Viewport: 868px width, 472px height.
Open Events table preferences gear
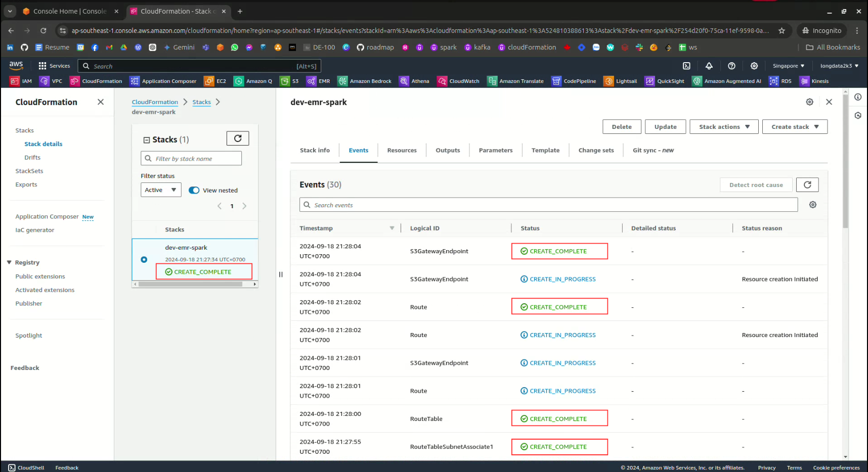click(x=813, y=205)
